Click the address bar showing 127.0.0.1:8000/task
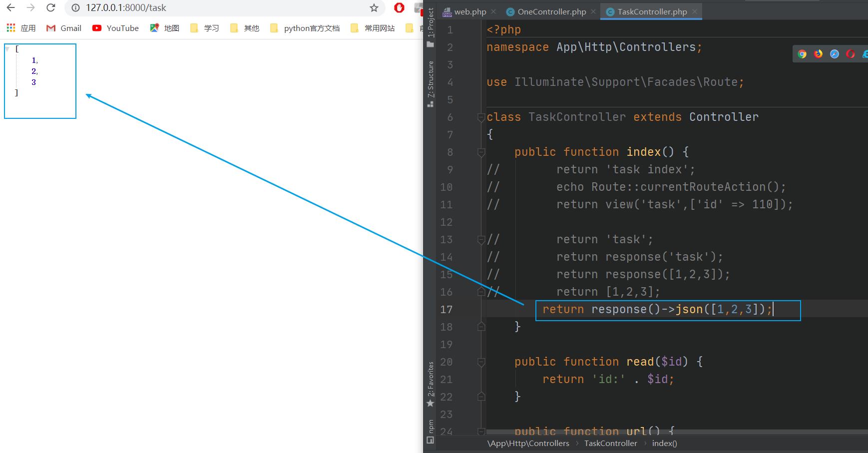Image resolution: width=868 pixels, height=453 pixels. coord(225,7)
